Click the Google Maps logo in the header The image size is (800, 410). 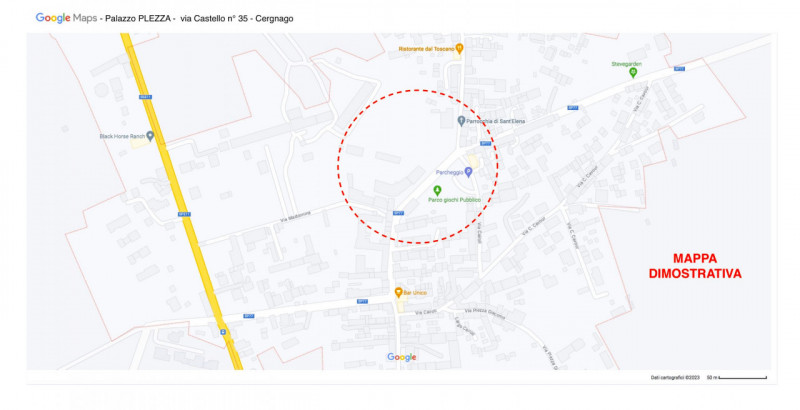click(66, 18)
